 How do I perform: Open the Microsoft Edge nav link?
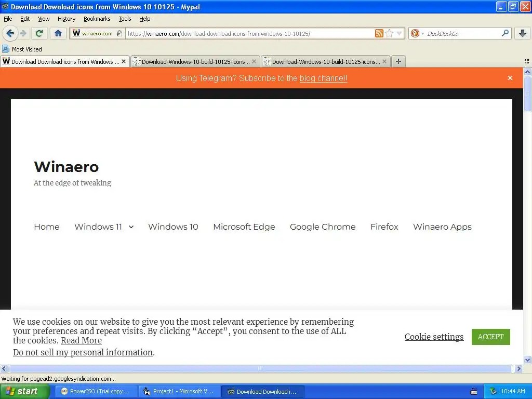tap(244, 227)
